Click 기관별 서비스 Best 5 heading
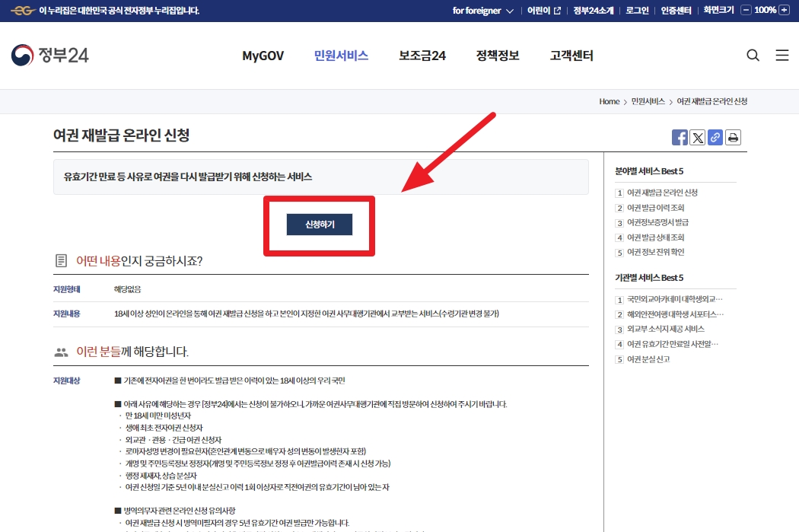The image size is (799, 532). coord(648,278)
